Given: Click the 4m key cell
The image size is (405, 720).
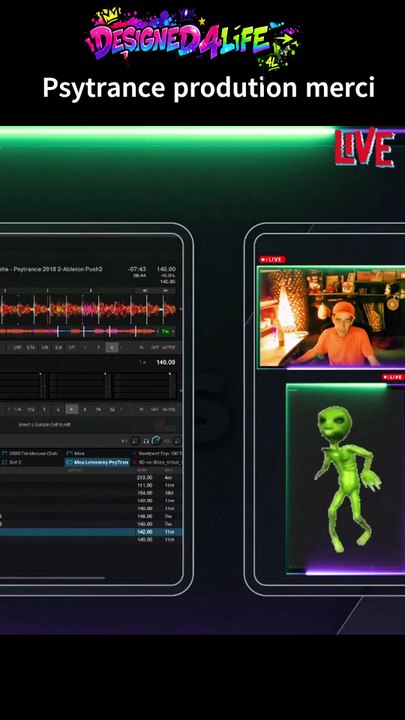Looking at the screenshot, I should pos(168,478).
